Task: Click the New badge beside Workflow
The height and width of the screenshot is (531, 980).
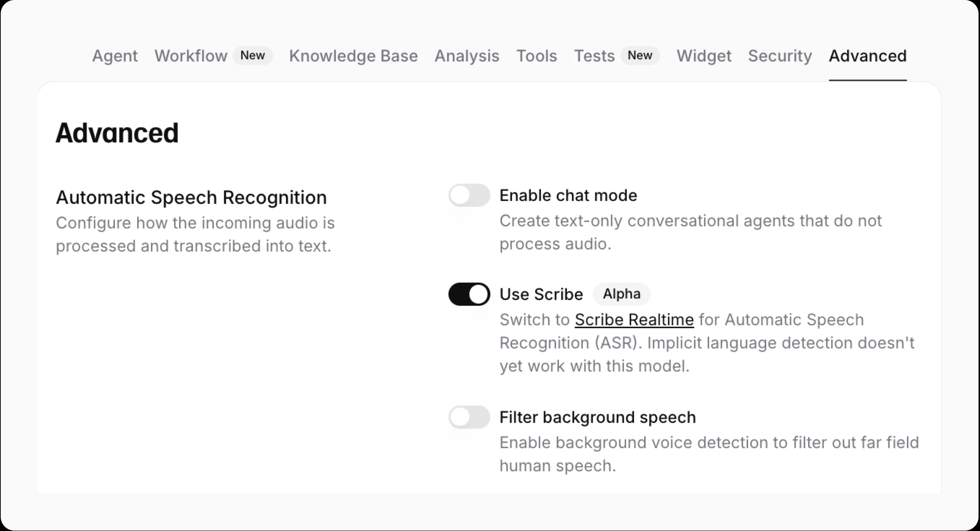Action: point(253,55)
